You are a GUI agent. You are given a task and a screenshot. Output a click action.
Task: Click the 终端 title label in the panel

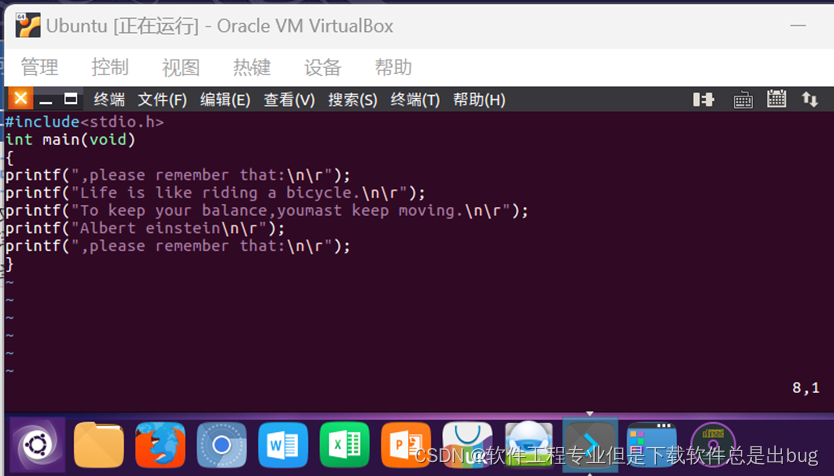[109, 99]
